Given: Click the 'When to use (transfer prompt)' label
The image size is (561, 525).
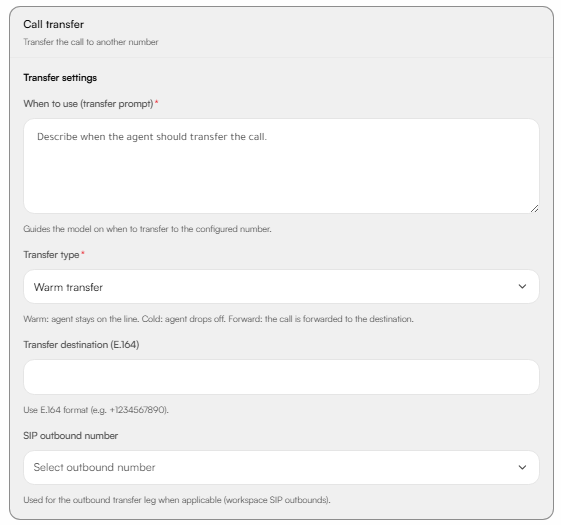Looking at the screenshot, I should pyautogui.click(x=88, y=104).
